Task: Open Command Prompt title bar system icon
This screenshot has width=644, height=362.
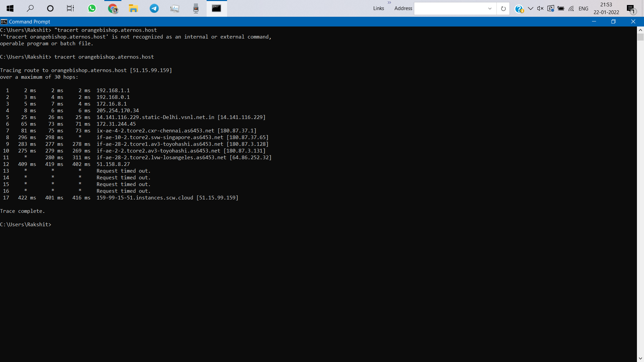Action: pos(4,22)
